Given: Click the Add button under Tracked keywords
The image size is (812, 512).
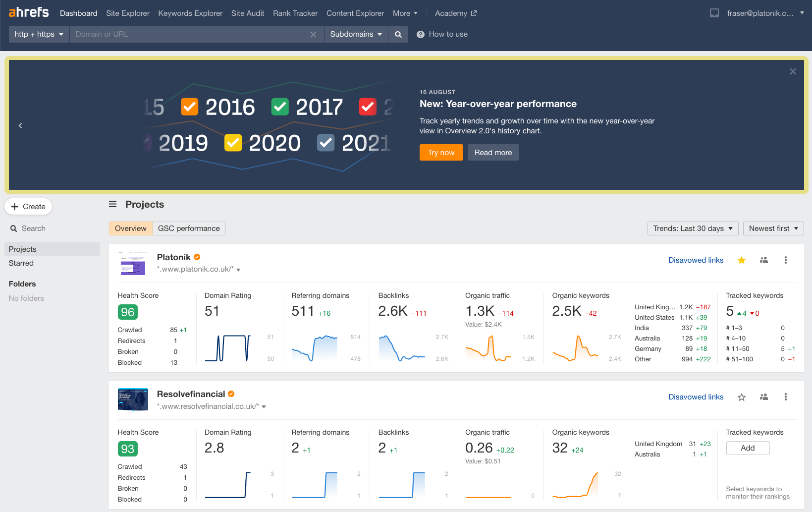Looking at the screenshot, I should 747,448.
